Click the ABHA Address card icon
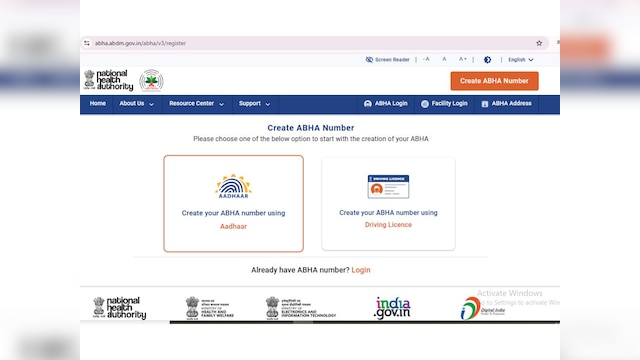 485,104
